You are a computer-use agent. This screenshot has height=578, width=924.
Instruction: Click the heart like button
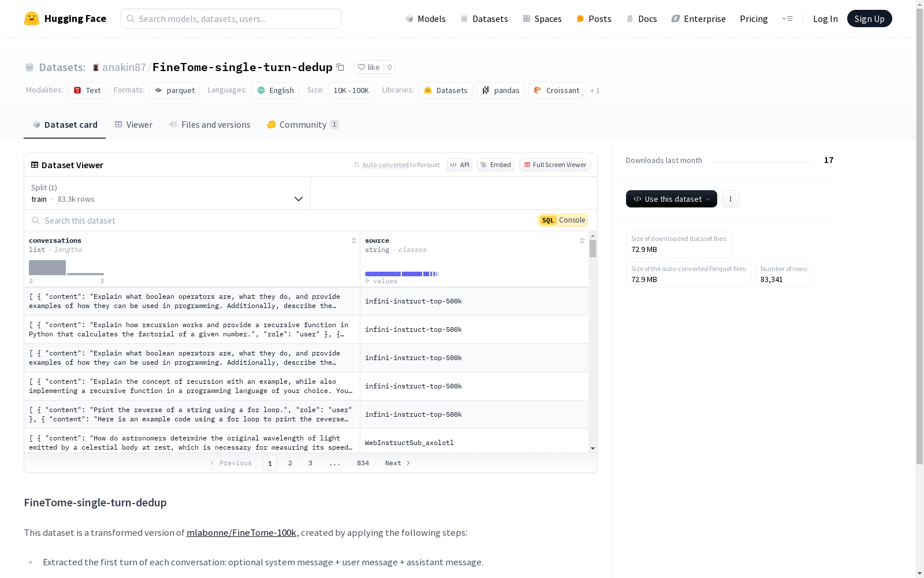click(368, 67)
